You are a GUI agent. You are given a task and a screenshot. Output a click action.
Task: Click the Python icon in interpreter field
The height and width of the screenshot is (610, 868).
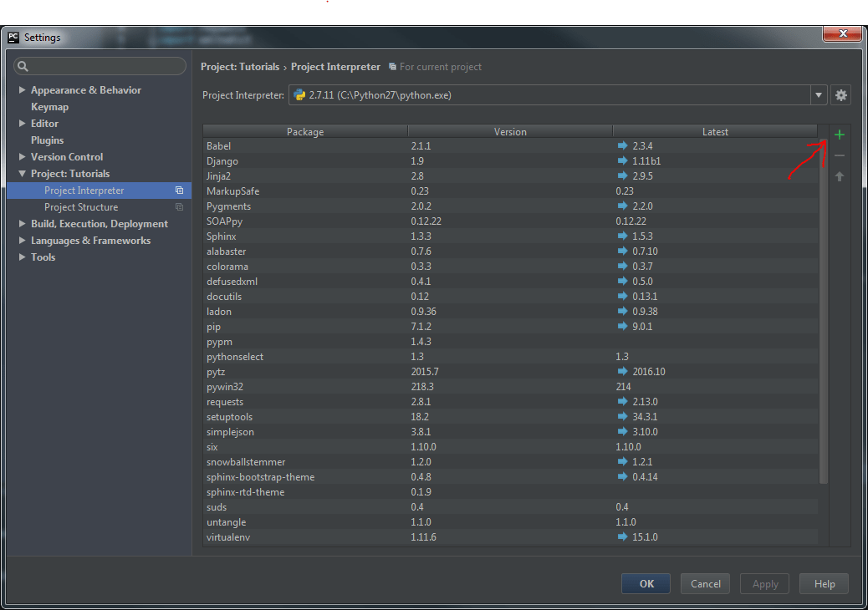click(x=299, y=95)
